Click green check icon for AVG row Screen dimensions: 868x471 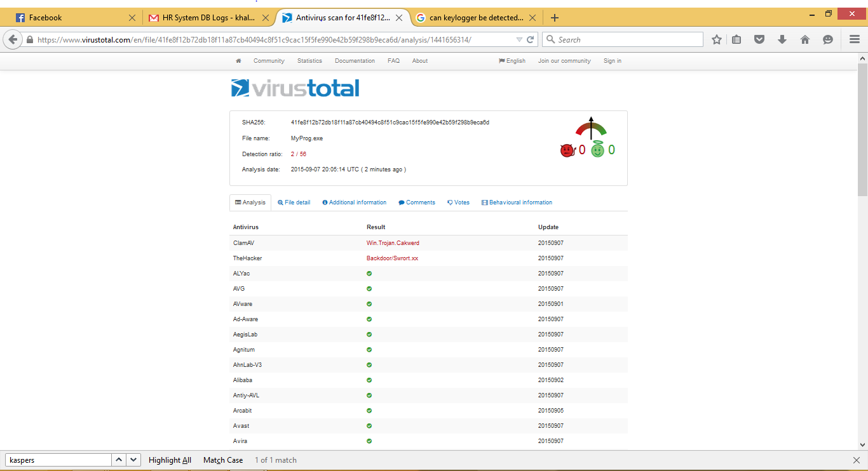[369, 289]
